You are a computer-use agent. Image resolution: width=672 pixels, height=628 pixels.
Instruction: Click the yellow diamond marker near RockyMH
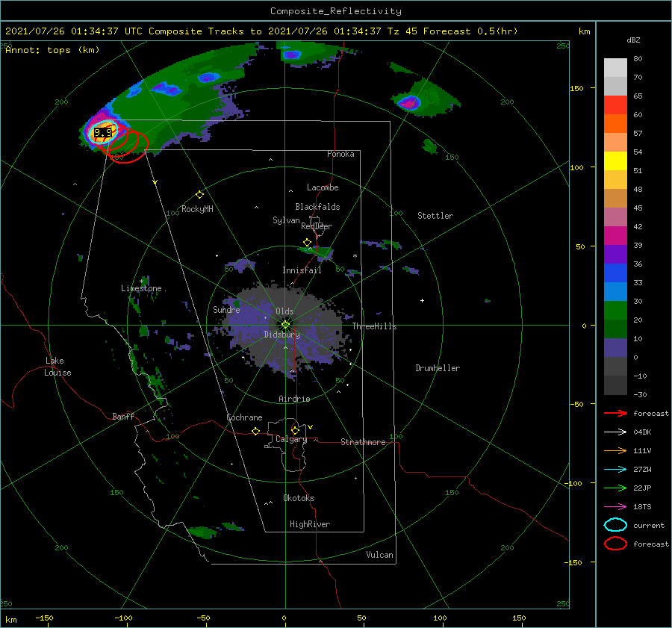coord(199,195)
